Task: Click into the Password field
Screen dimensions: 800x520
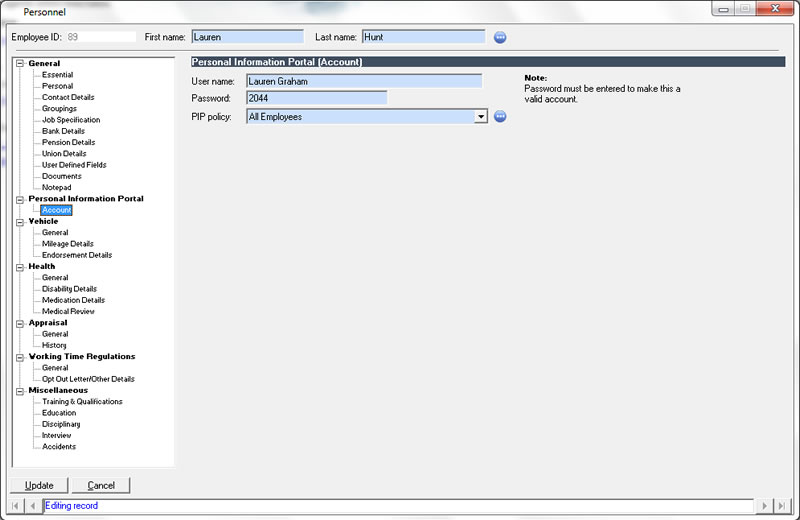Action: click(x=316, y=98)
